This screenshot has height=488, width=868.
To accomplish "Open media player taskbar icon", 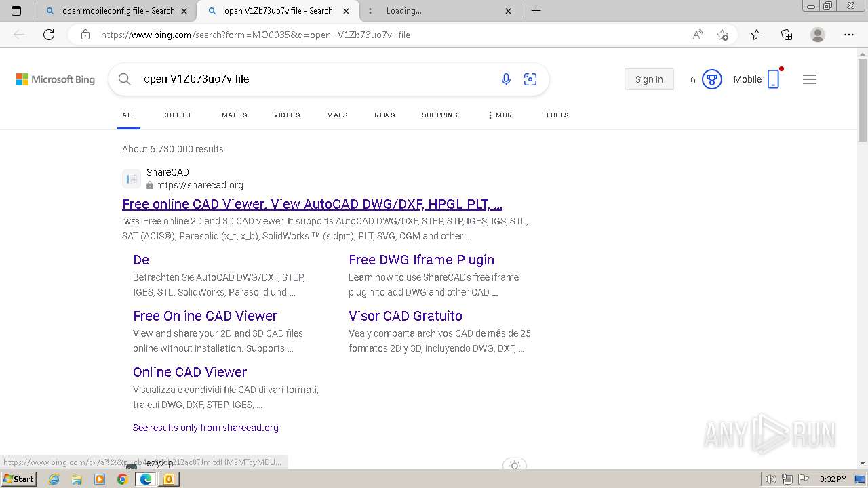I will pos(100,479).
